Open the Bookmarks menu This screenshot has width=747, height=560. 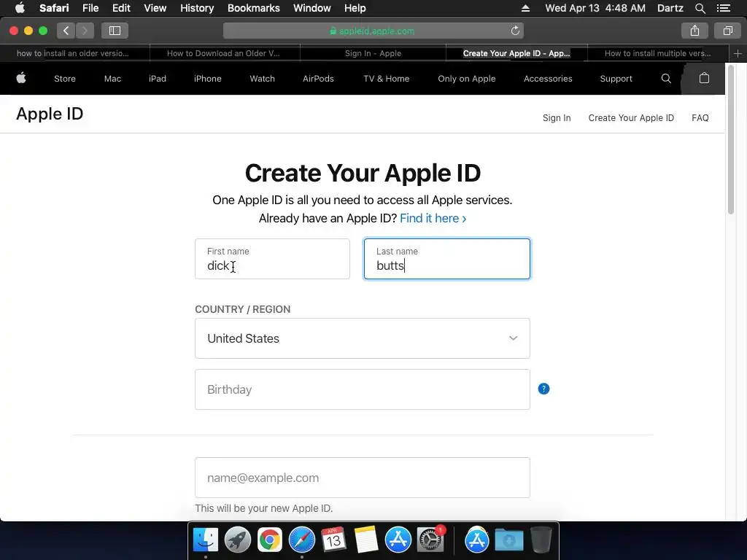click(253, 8)
